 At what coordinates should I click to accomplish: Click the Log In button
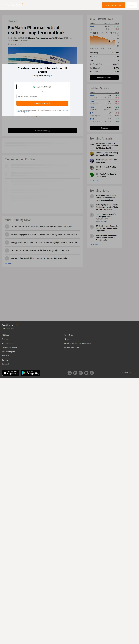(131, 5)
